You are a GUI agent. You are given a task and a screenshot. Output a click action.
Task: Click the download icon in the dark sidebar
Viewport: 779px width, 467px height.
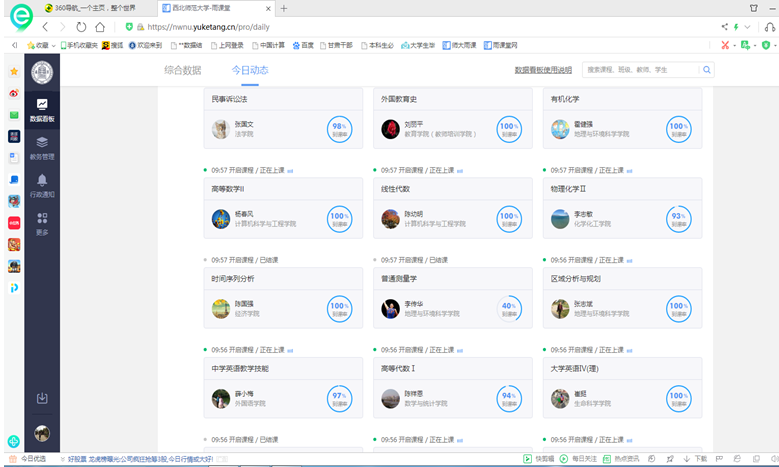42,398
